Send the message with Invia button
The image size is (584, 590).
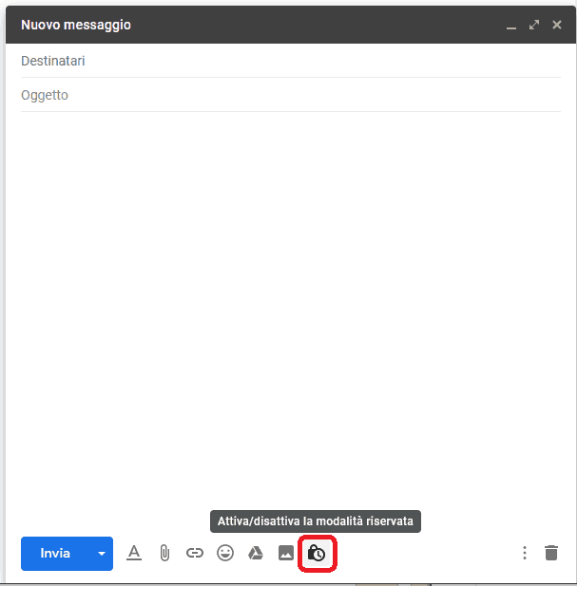55,554
